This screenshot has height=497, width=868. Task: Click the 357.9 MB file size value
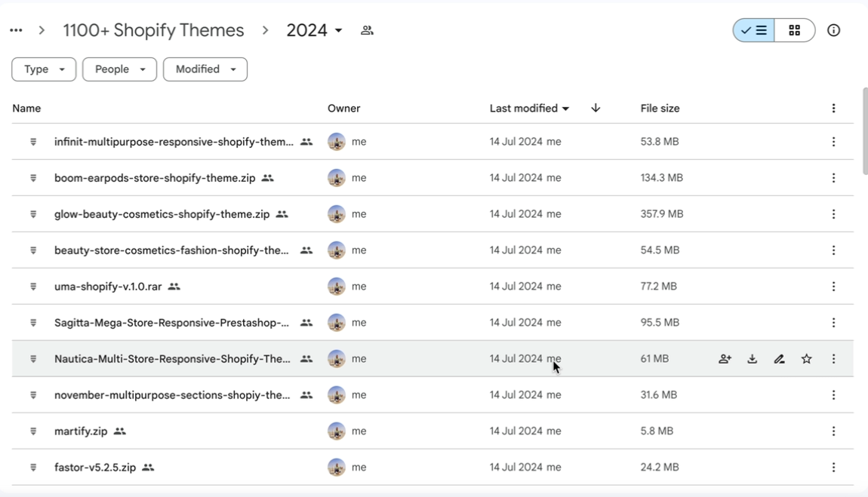[x=661, y=214]
